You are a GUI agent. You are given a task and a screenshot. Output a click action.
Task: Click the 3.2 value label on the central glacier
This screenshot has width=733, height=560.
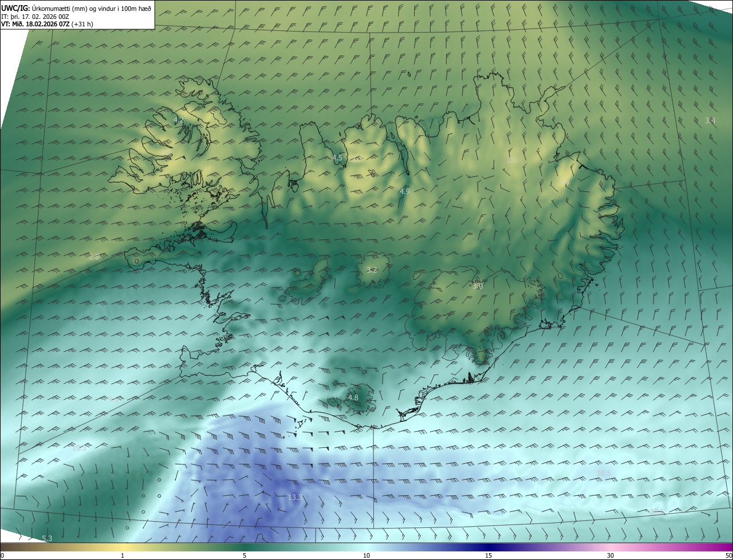pyautogui.click(x=372, y=270)
